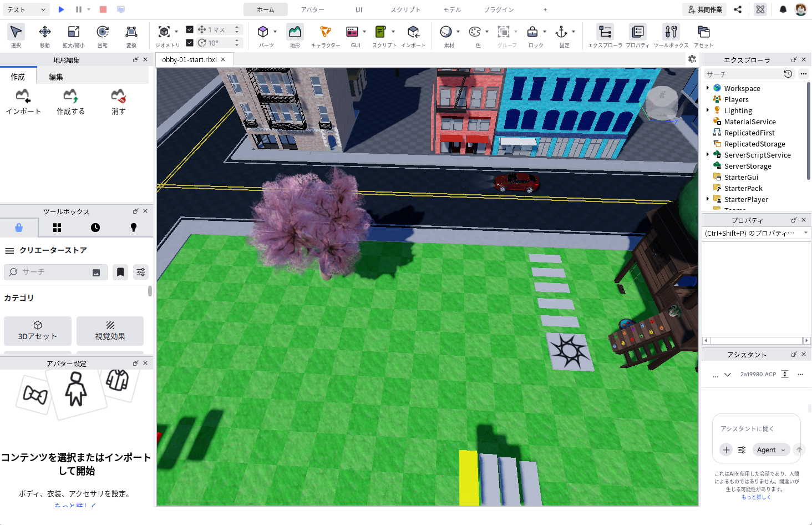
Task: Click the 色 (Color) icon
Action: coord(475,32)
